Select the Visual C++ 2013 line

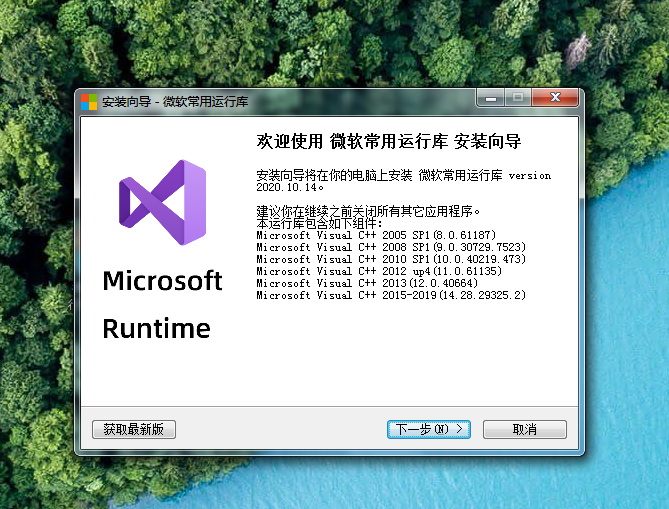[367, 283]
